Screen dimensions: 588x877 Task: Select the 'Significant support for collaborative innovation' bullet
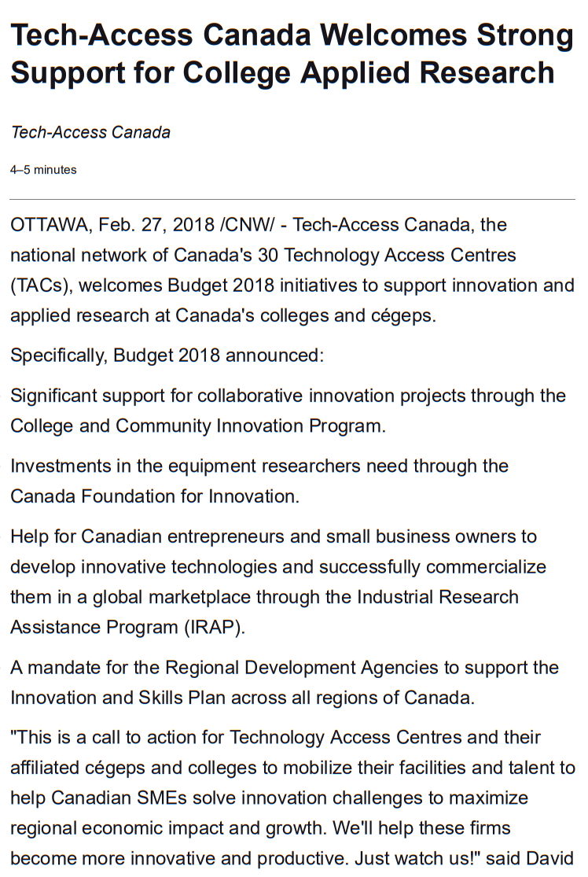pos(288,395)
